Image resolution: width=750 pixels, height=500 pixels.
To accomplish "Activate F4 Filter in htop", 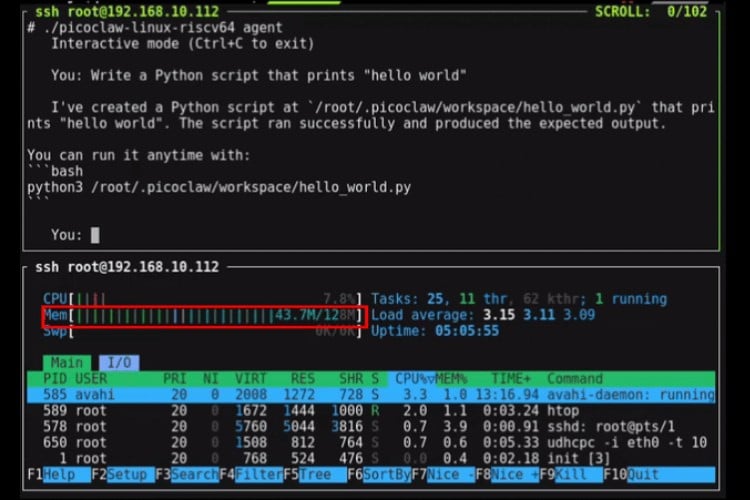I will coord(251,474).
